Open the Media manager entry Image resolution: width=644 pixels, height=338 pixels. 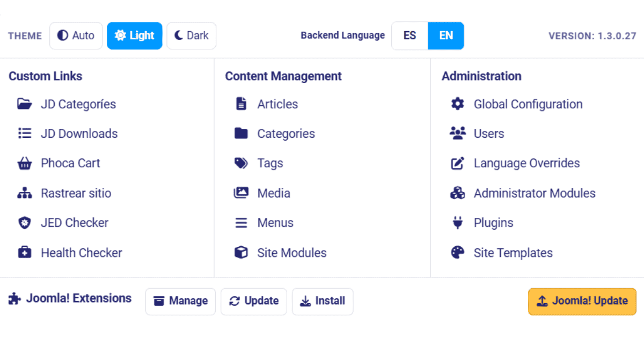coord(274,193)
